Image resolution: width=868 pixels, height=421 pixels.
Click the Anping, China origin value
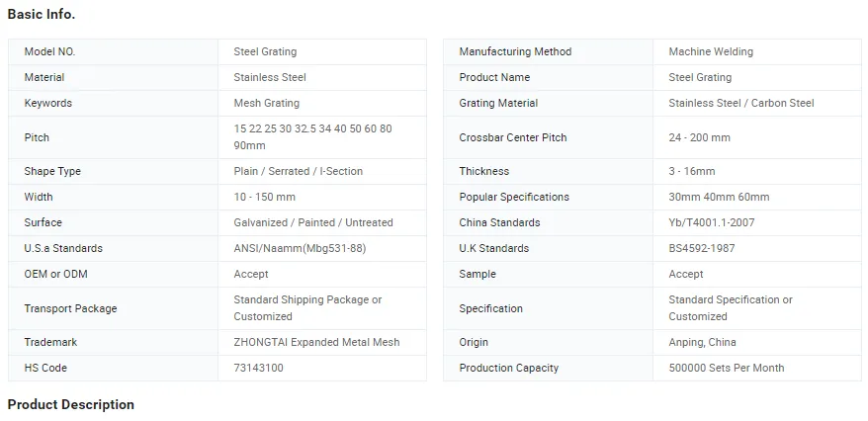coord(702,343)
